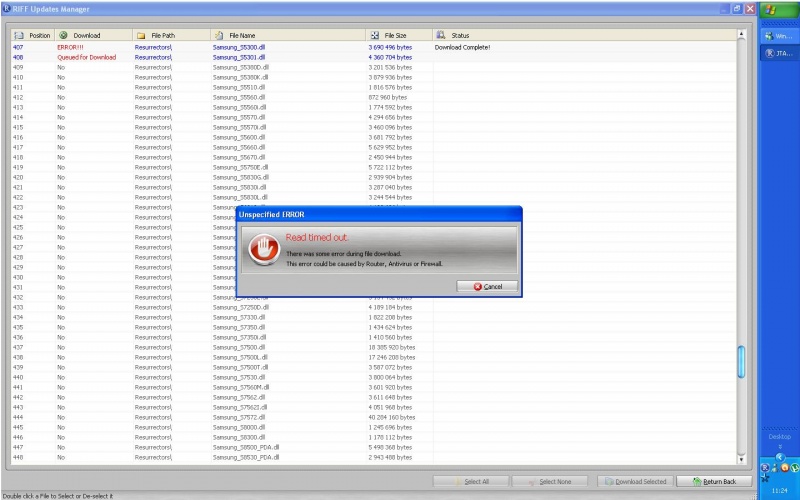Viewport: 800px width, 500px height.
Task: Select file Samsung_S5750E.dll
Action: [240, 167]
